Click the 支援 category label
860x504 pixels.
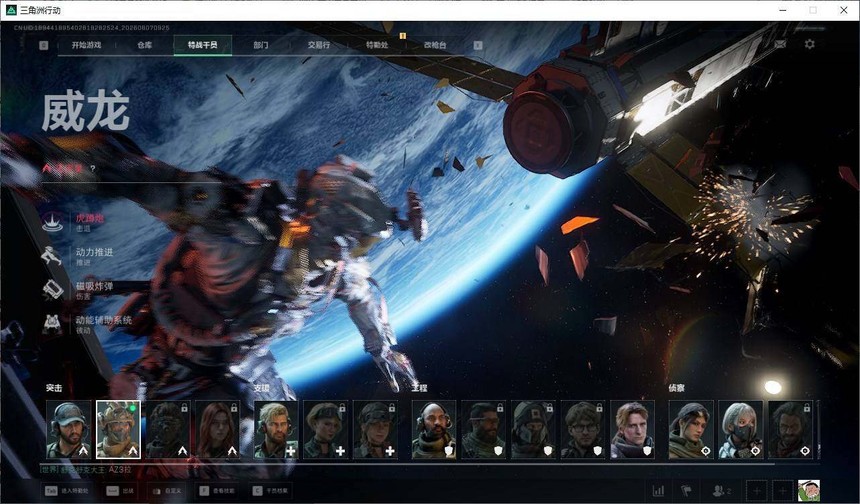click(x=262, y=388)
